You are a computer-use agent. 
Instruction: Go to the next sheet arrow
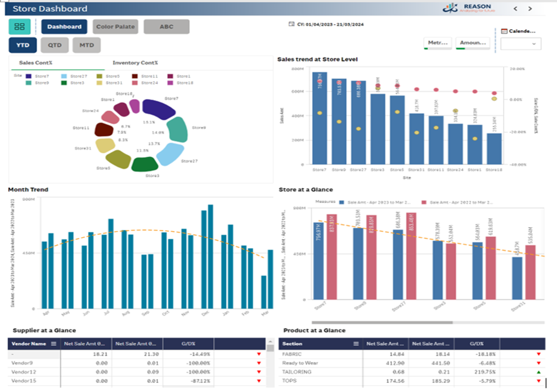[x=530, y=8]
